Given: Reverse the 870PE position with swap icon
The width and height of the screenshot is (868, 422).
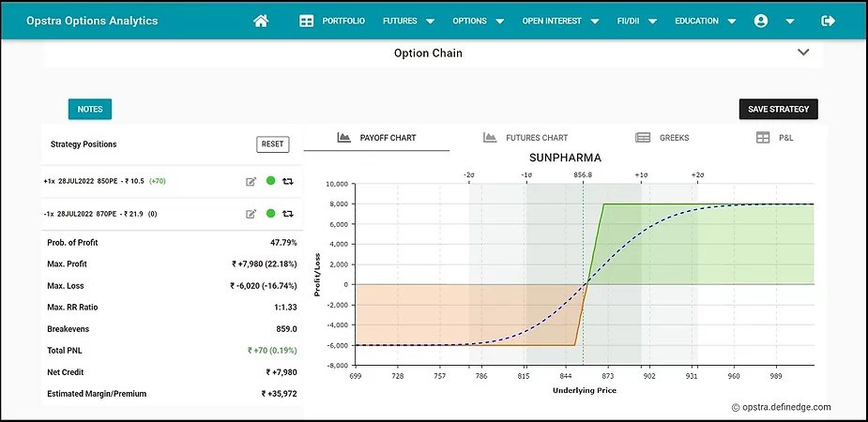Looking at the screenshot, I should 288,214.
